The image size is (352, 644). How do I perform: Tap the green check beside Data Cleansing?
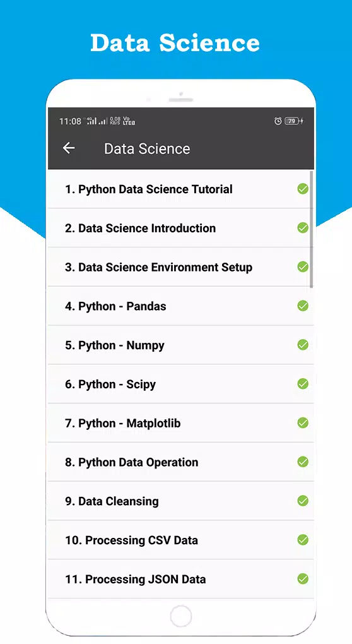point(303,501)
